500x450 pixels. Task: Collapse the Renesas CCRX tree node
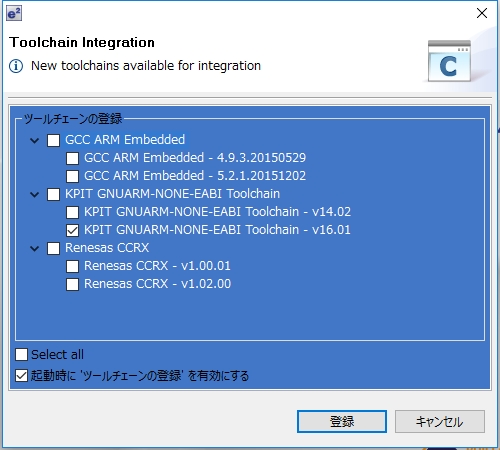tap(35, 249)
